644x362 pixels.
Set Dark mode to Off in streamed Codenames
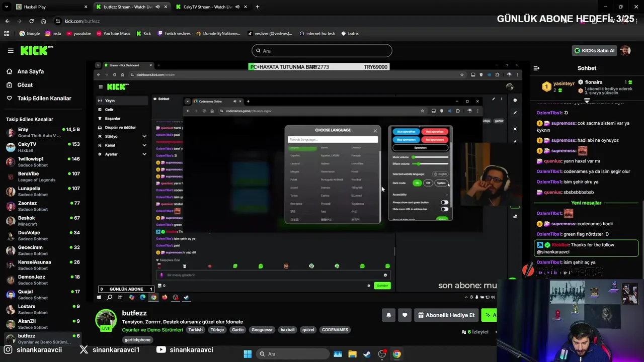pos(428,183)
